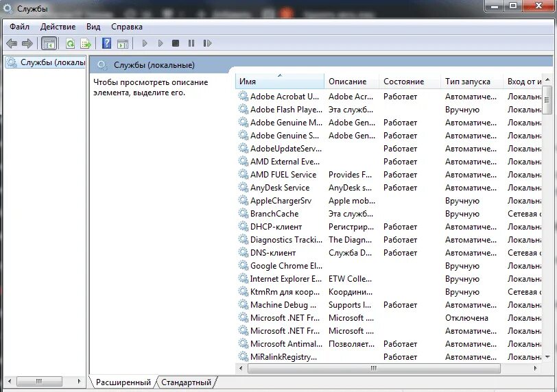The image size is (557, 392).
Task: Select the Internet Explorer E... service
Action: (x=285, y=278)
